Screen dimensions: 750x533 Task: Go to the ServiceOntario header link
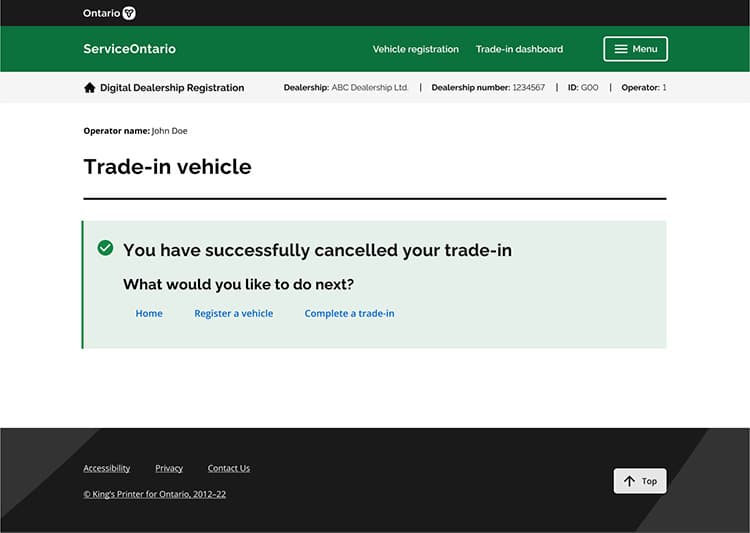pyautogui.click(x=129, y=49)
